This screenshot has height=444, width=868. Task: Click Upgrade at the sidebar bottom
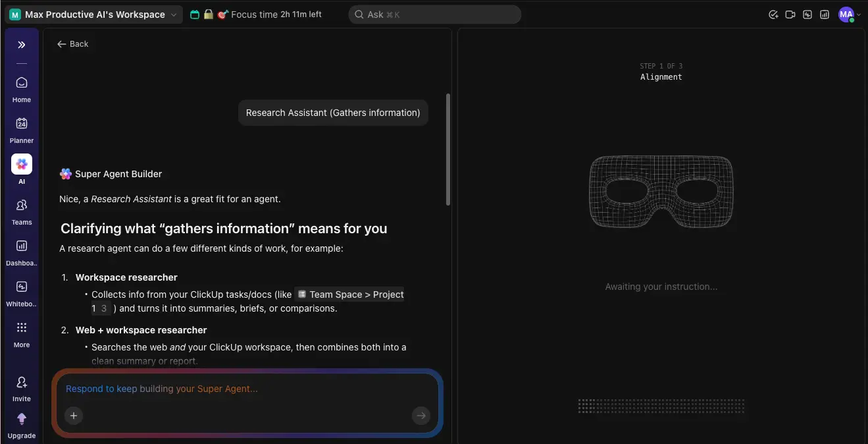[21, 425]
